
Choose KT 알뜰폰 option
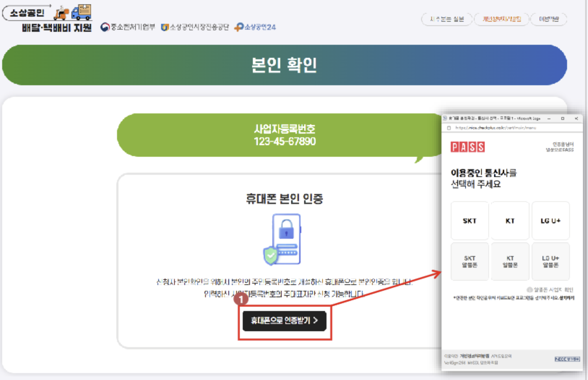click(510, 261)
